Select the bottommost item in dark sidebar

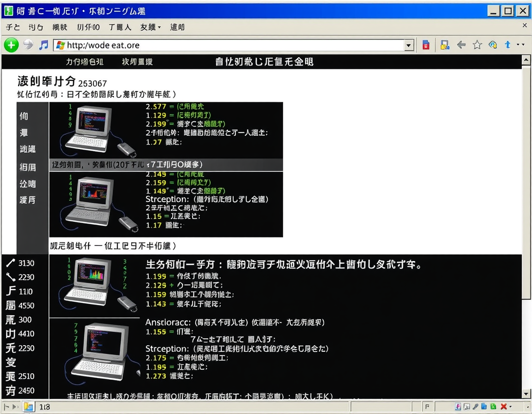coord(28,200)
